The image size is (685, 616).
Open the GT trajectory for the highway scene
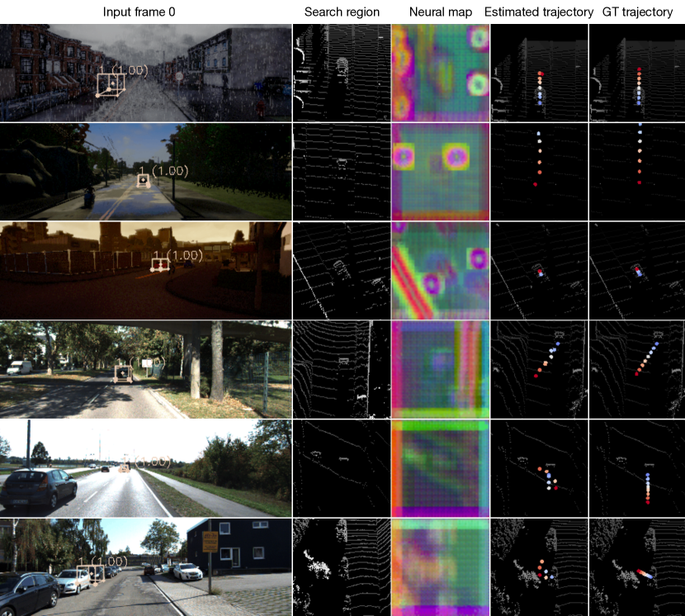point(637,468)
